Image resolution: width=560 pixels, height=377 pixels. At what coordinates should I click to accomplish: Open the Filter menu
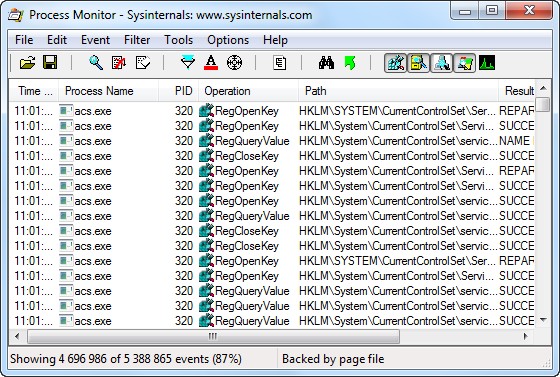(137, 40)
